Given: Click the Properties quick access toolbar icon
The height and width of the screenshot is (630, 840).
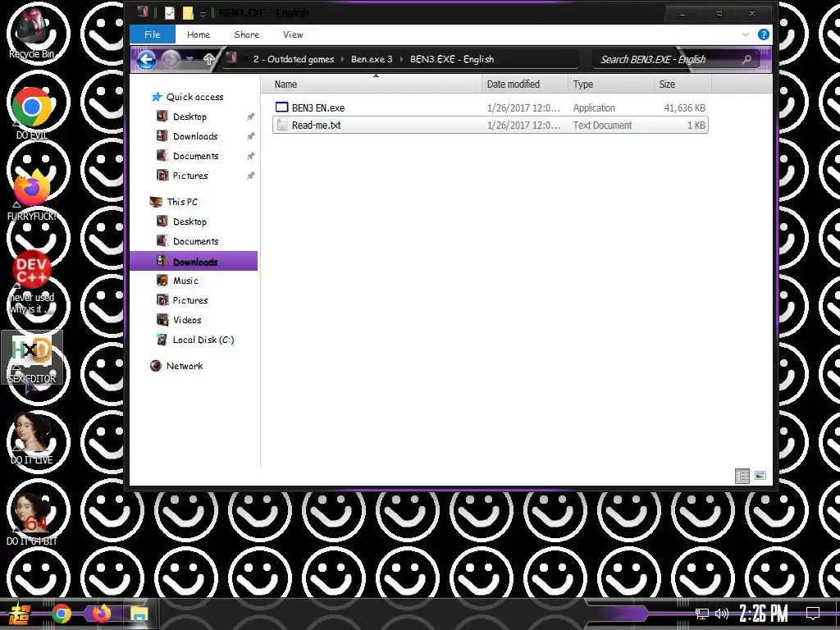Looking at the screenshot, I should (169, 13).
